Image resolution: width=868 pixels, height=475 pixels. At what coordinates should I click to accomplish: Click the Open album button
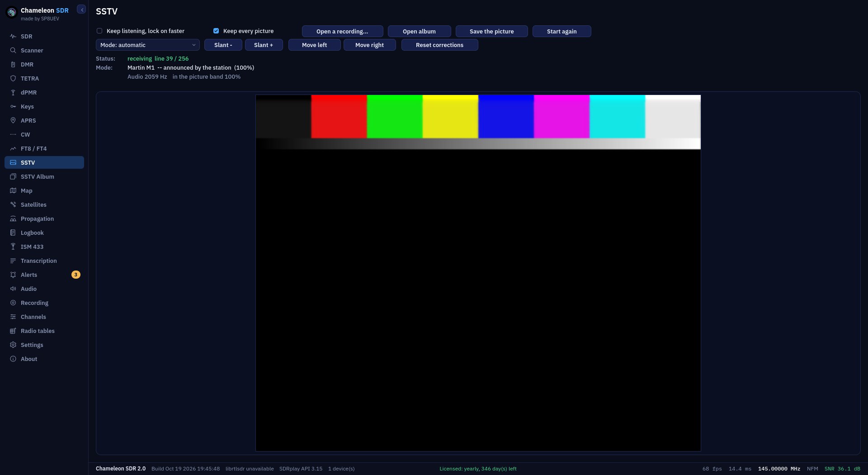[419, 31]
